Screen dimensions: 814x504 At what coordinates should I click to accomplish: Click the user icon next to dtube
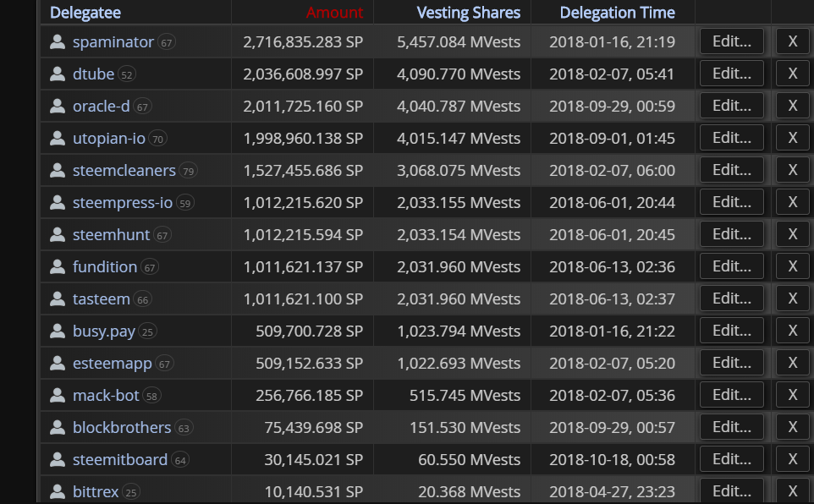click(x=58, y=74)
